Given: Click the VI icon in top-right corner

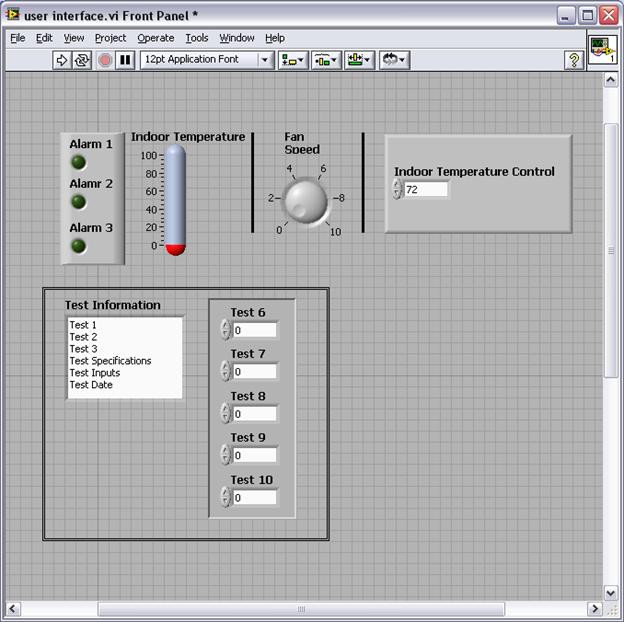Looking at the screenshot, I should pos(602,51).
